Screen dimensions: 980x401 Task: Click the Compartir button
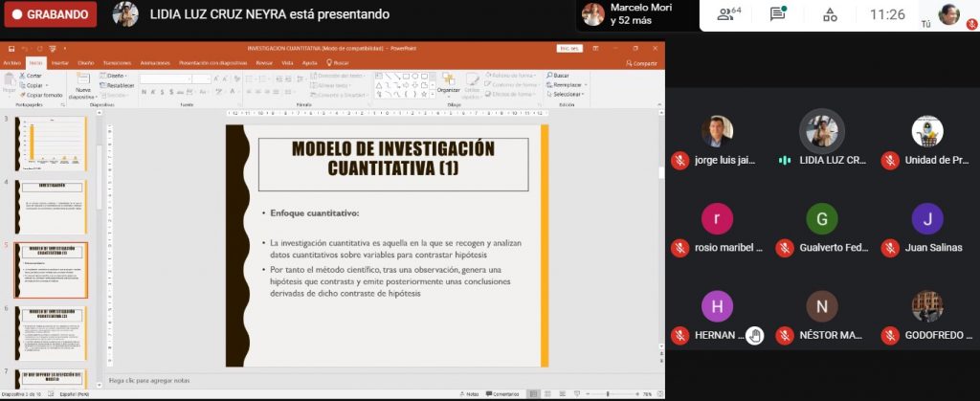(642, 63)
